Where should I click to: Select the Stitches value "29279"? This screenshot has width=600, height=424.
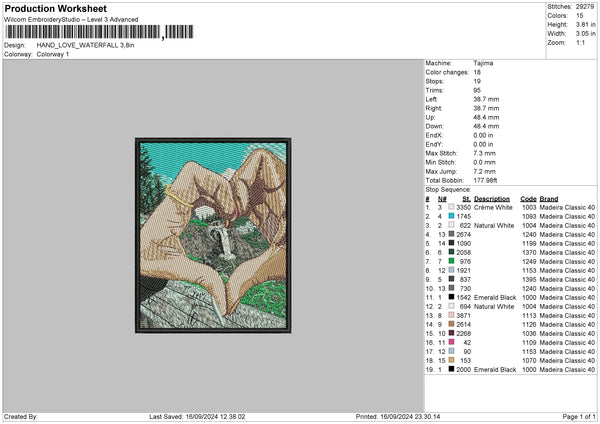point(585,7)
